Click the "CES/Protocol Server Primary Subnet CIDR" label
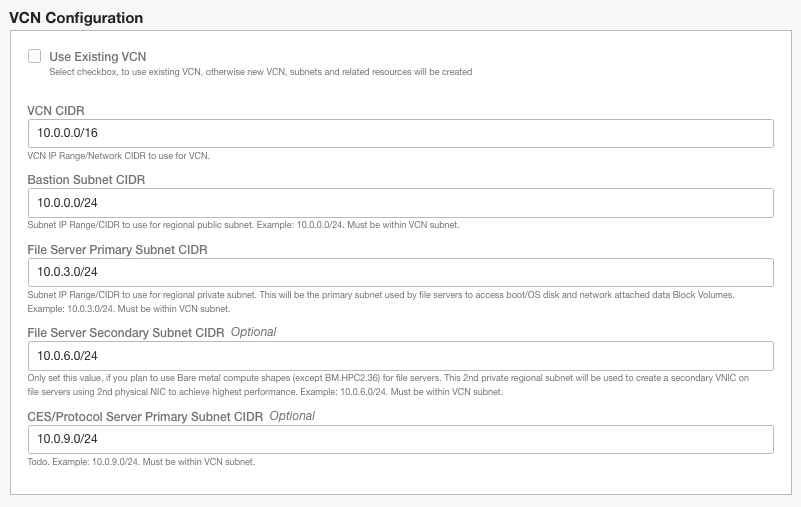 click(145, 416)
